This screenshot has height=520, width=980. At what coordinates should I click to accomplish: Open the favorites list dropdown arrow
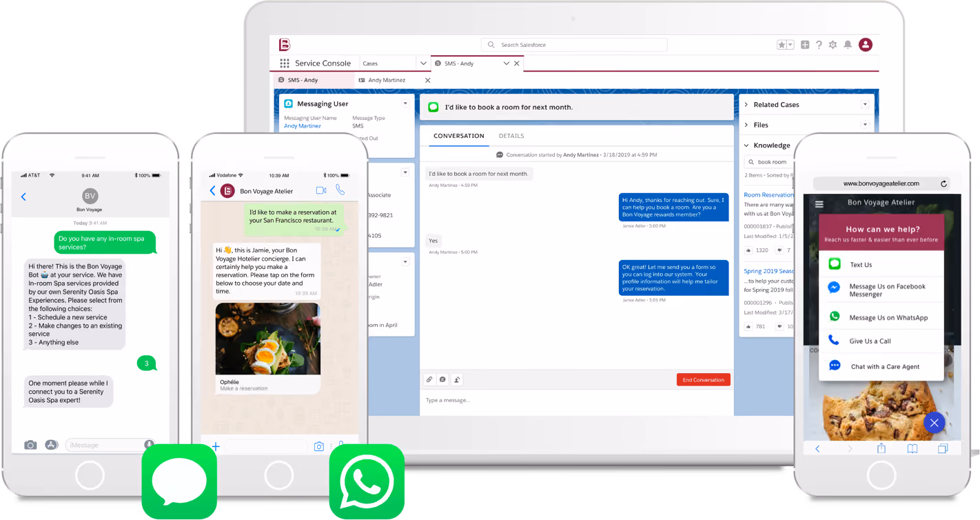coord(790,45)
